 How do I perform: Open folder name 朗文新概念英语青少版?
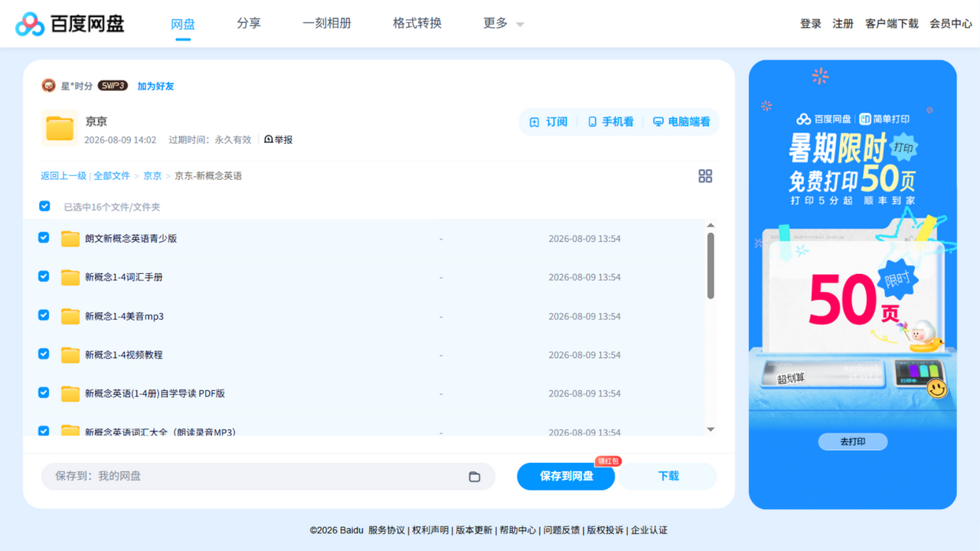click(x=131, y=239)
